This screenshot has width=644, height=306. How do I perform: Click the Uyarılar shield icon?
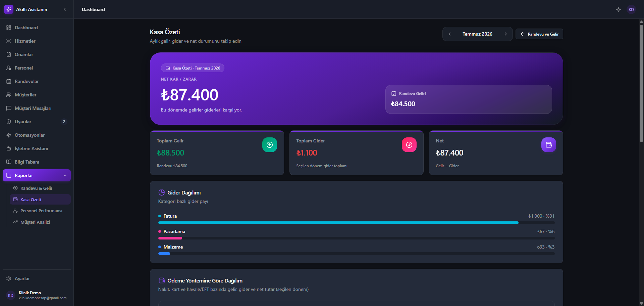click(x=9, y=122)
